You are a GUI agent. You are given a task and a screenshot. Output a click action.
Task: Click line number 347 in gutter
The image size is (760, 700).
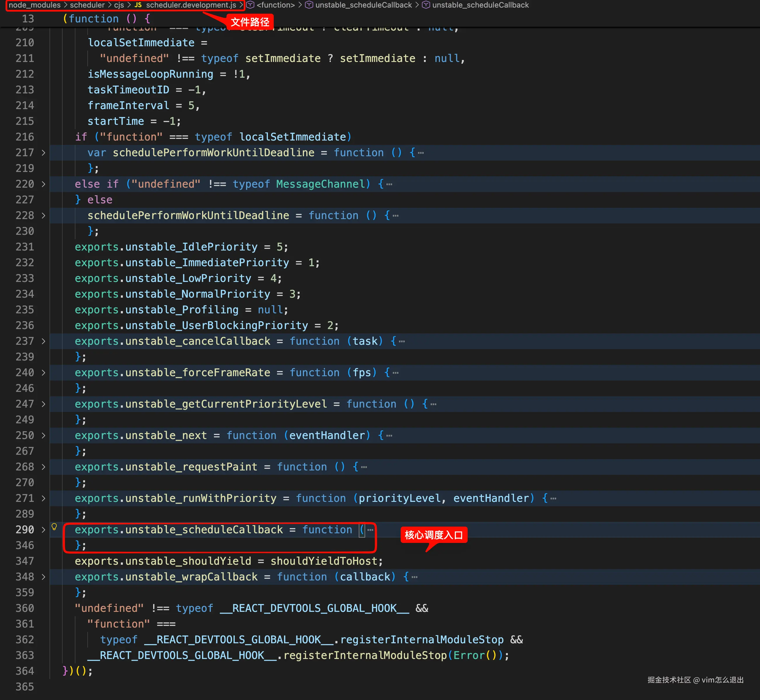coord(25,561)
